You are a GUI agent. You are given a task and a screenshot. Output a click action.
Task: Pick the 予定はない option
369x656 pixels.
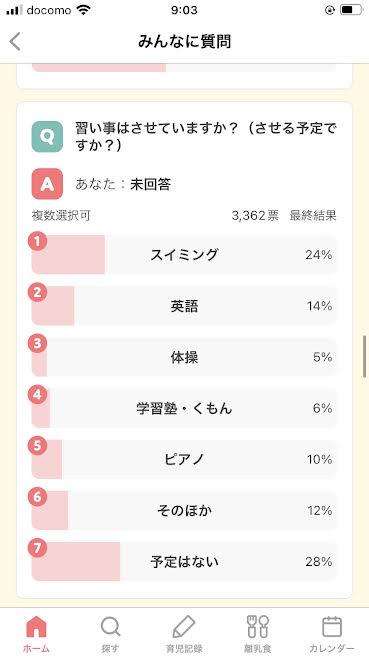(184, 561)
